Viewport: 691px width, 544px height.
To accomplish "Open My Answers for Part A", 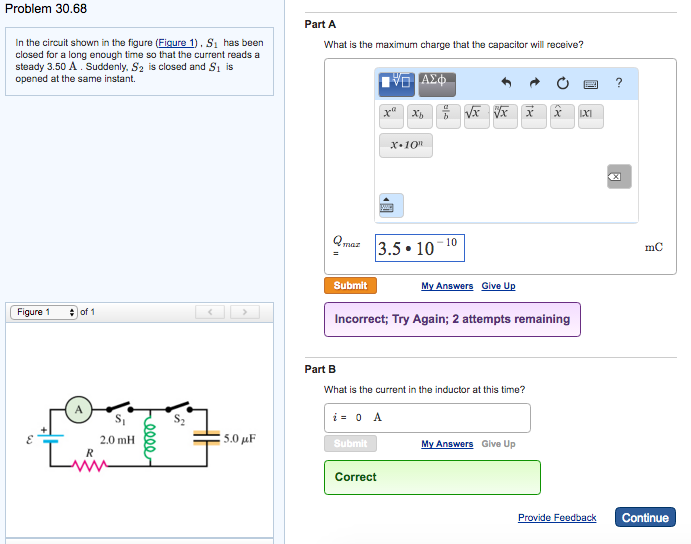I will tap(447, 286).
